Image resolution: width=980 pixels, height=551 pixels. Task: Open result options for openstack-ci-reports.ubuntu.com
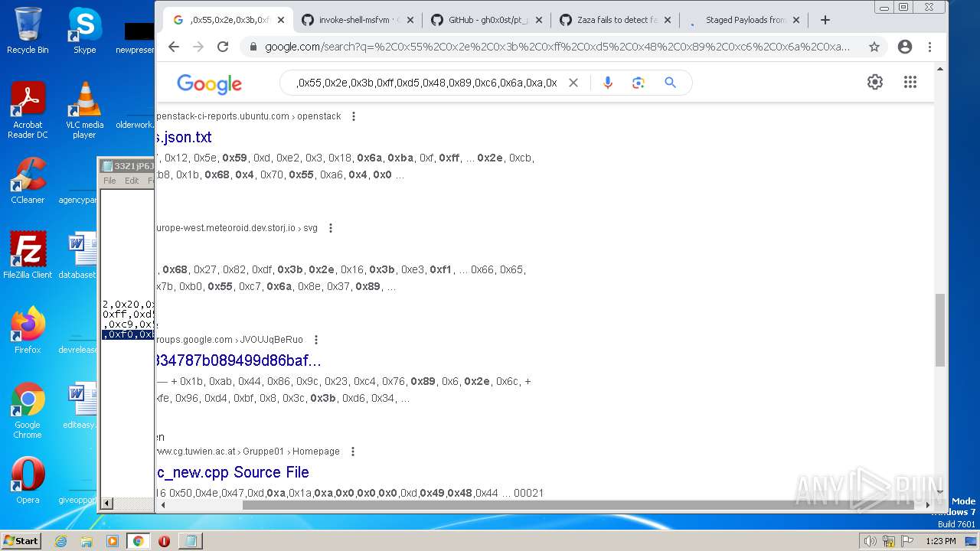354,116
